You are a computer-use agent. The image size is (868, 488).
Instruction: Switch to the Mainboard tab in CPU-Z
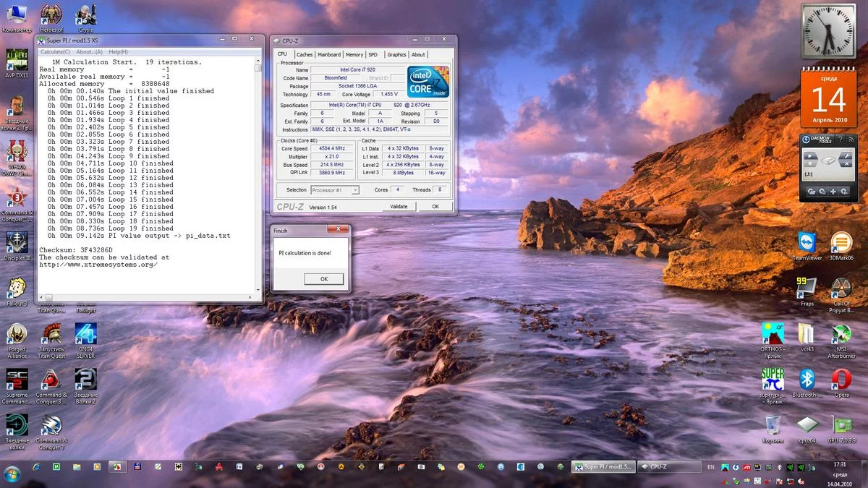point(329,55)
